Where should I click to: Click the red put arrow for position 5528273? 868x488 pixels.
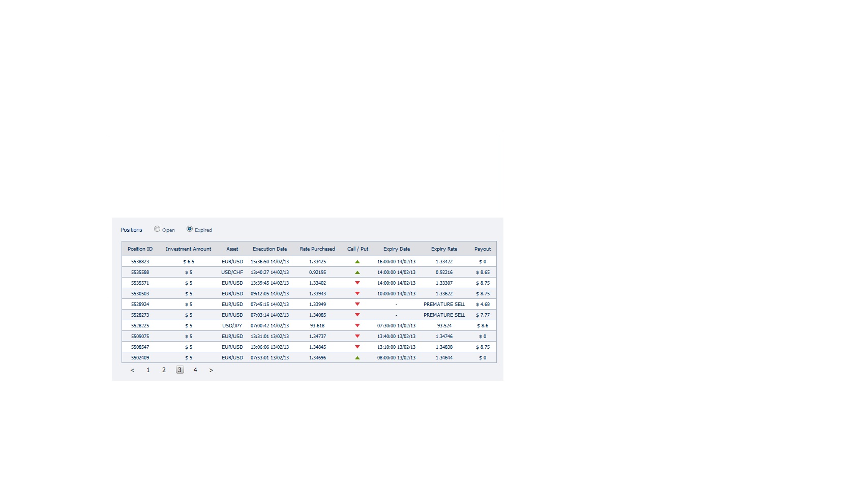click(357, 315)
